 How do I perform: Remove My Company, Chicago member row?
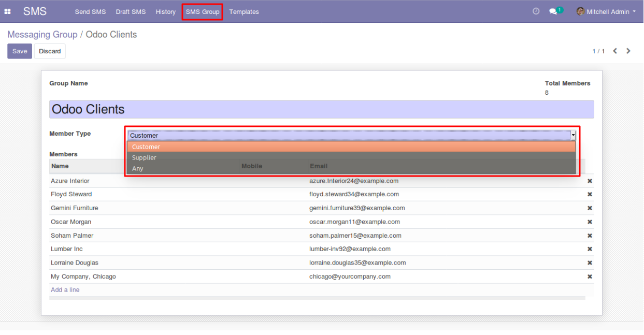click(590, 276)
